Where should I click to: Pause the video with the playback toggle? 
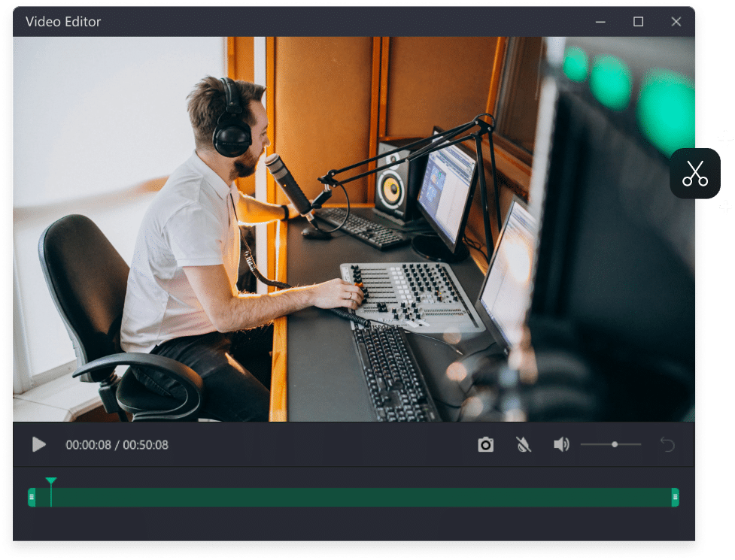click(x=38, y=444)
